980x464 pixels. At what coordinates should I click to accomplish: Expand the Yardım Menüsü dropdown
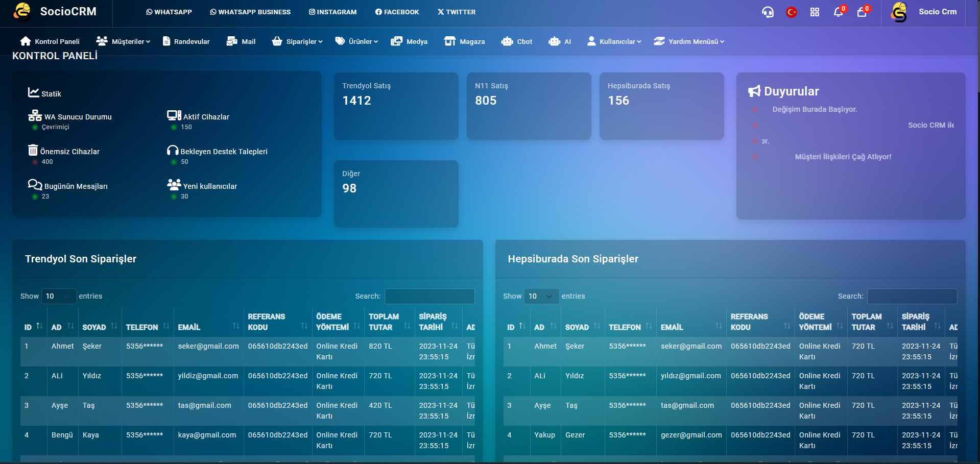[x=689, y=41]
